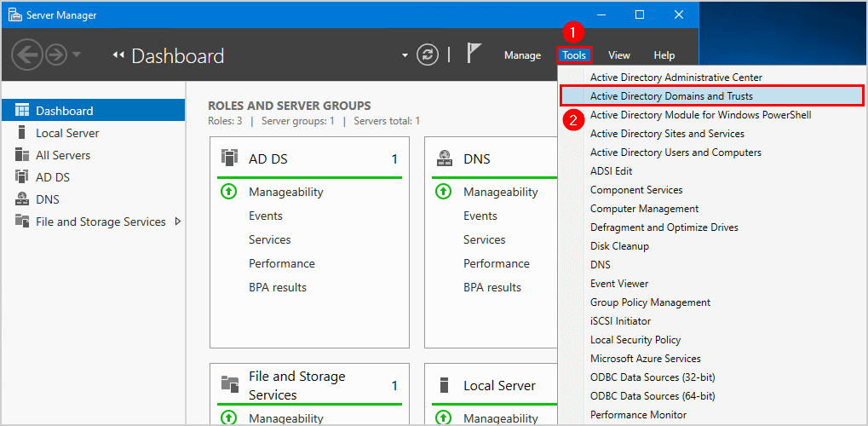This screenshot has width=868, height=426.
Task: Open the Help menu
Action: pos(664,55)
